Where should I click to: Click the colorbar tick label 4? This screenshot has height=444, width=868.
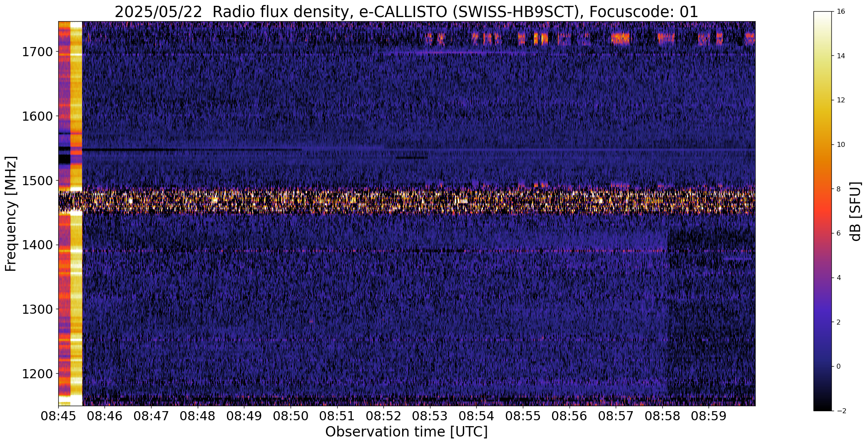coord(838,278)
